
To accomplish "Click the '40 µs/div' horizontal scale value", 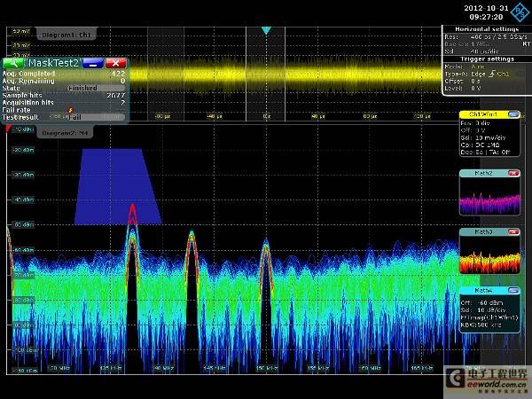I will 484,51.
